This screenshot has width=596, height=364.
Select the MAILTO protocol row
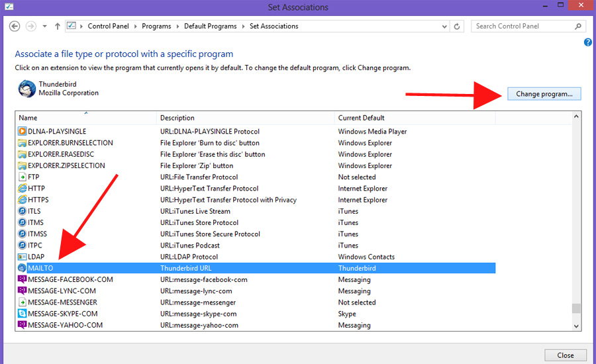click(256, 268)
